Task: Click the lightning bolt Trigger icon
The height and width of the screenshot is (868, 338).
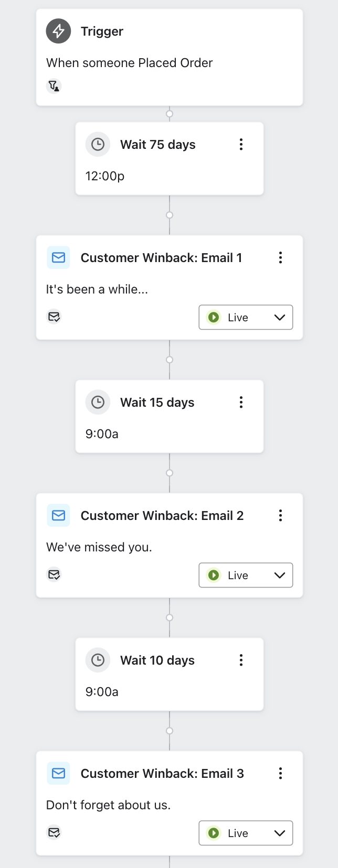Action: click(x=58, y=31)
